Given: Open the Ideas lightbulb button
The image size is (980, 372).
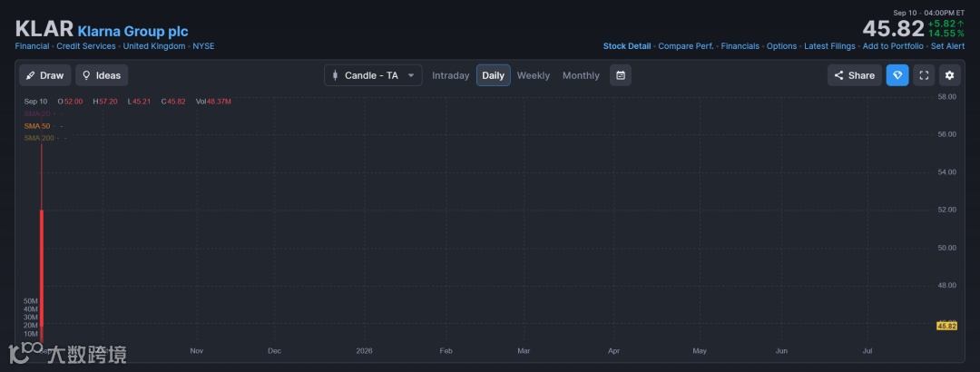Looking at the screenshot, I should [102, 75].
